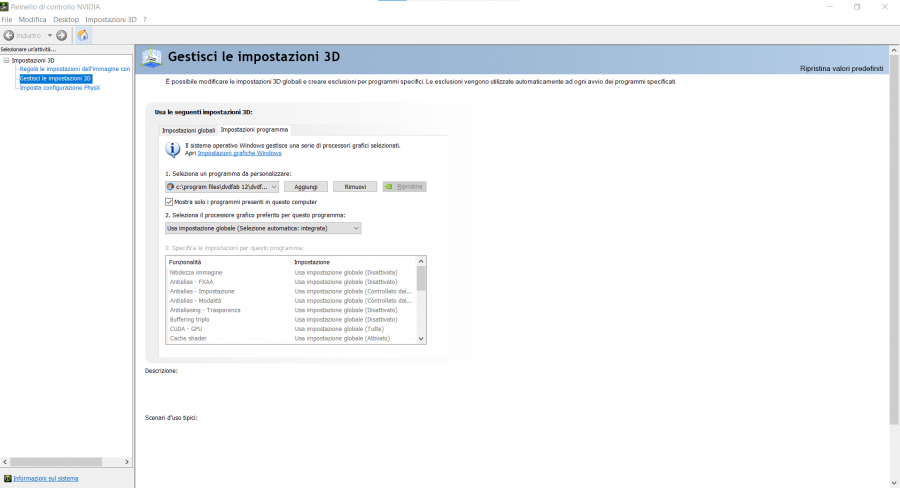Viewport: 900px width, 488px height.
Task: Click the Home icon in toolbar
Action: click(83, 36)
